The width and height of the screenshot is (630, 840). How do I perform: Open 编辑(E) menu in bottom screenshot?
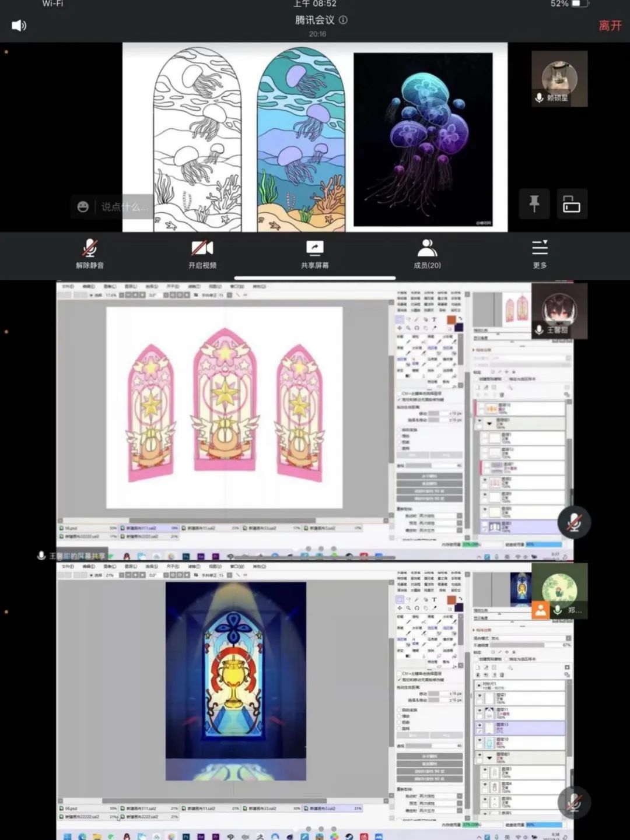[89, 566]
